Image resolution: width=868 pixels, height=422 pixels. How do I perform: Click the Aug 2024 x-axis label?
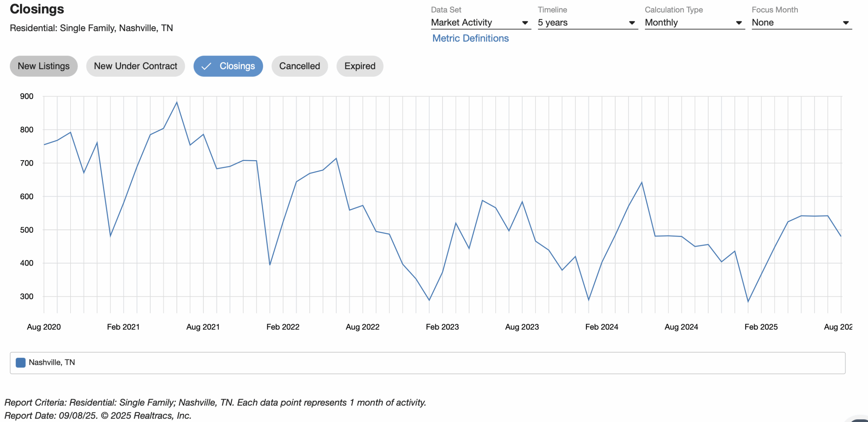click(681, 327)
